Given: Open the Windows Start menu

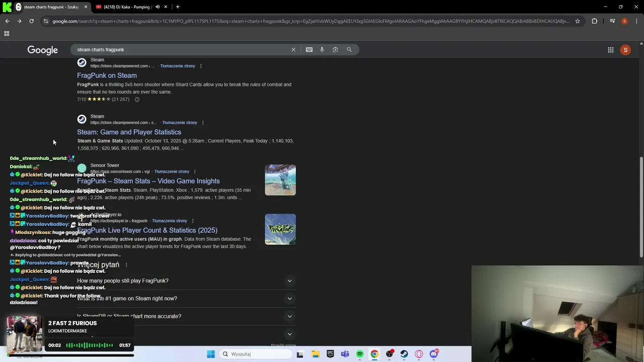Looking at the screenshot, I should point(211,354).
